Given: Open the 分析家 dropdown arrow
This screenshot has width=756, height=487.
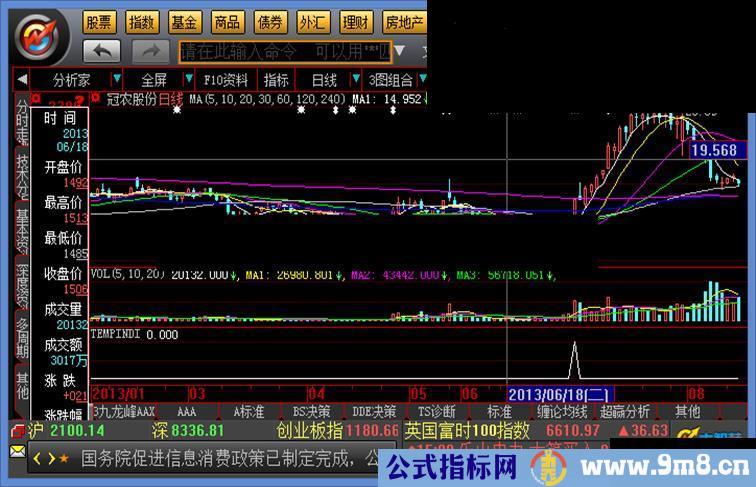Looking at the screenshot, I should [x=117, y=79].
